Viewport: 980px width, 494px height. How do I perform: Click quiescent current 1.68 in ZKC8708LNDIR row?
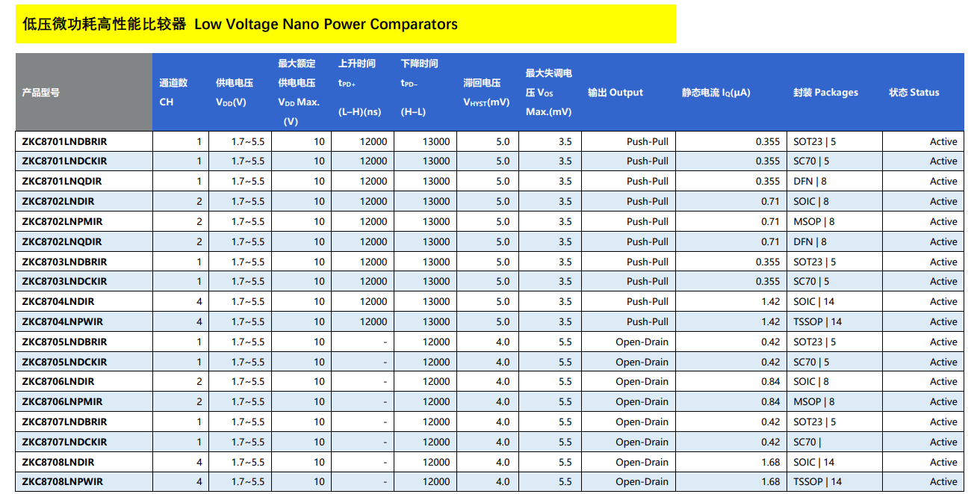tap(771, 463)
